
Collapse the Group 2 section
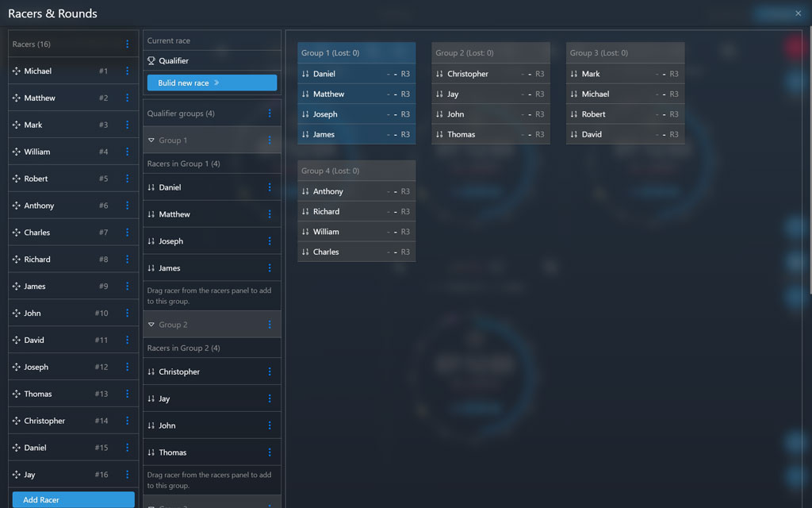coord(150,324)
